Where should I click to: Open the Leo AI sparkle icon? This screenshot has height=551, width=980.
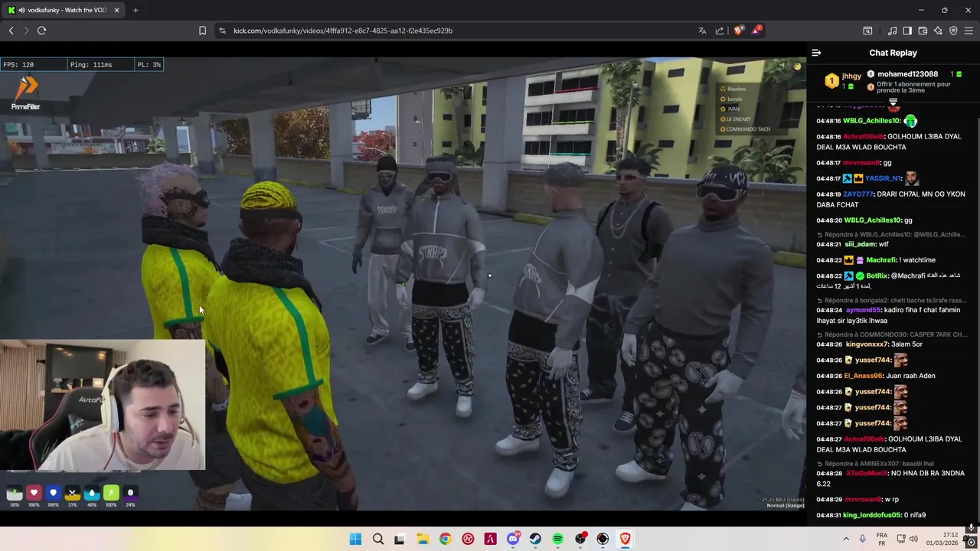938,31
